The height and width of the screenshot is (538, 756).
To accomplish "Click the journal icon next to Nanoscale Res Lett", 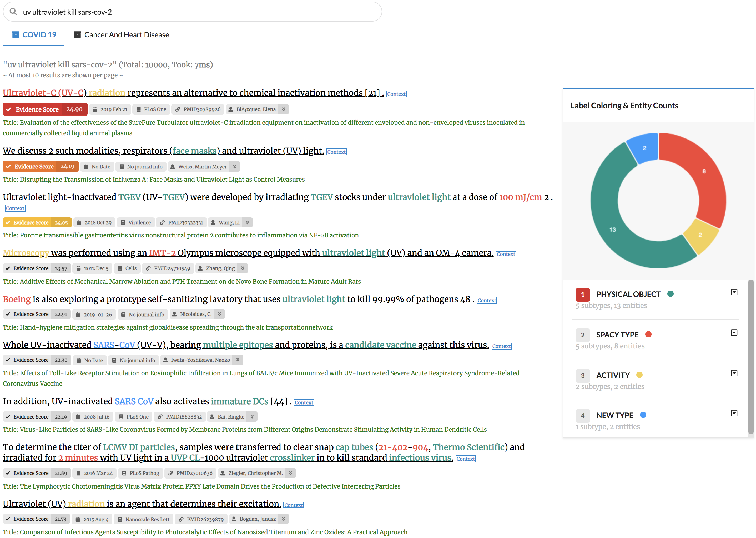I will click(x=120, y=520).
